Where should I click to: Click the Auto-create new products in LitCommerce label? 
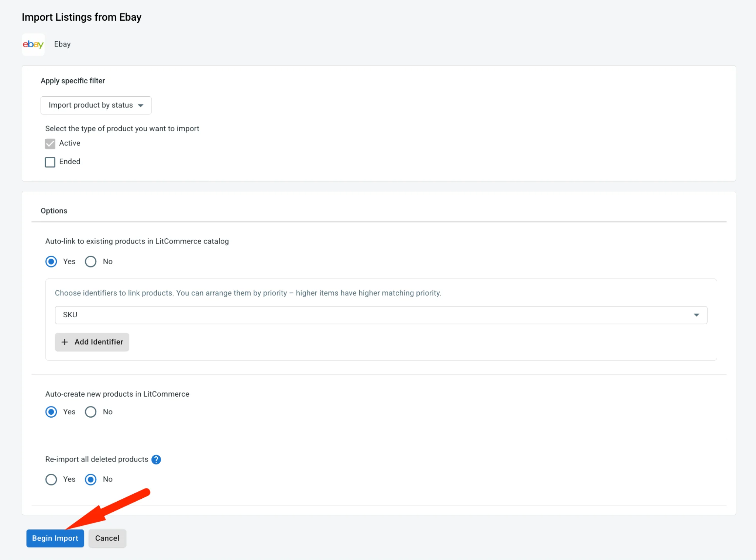(117, 394)
